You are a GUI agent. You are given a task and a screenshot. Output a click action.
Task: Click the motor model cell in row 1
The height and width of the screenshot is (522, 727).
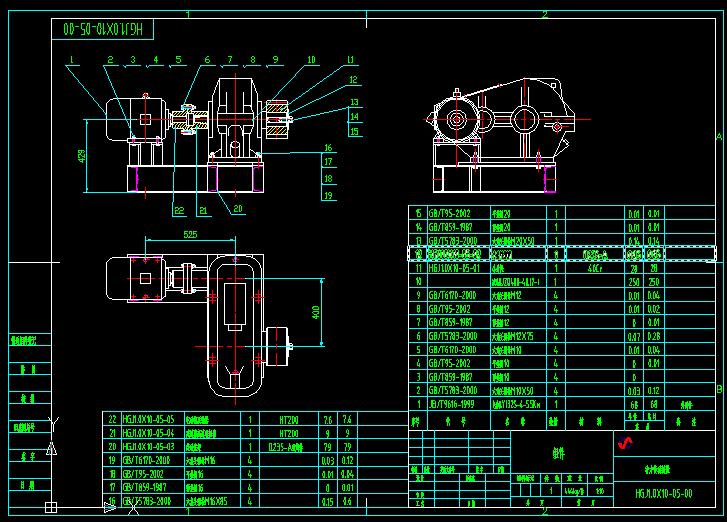coord(518,404)
